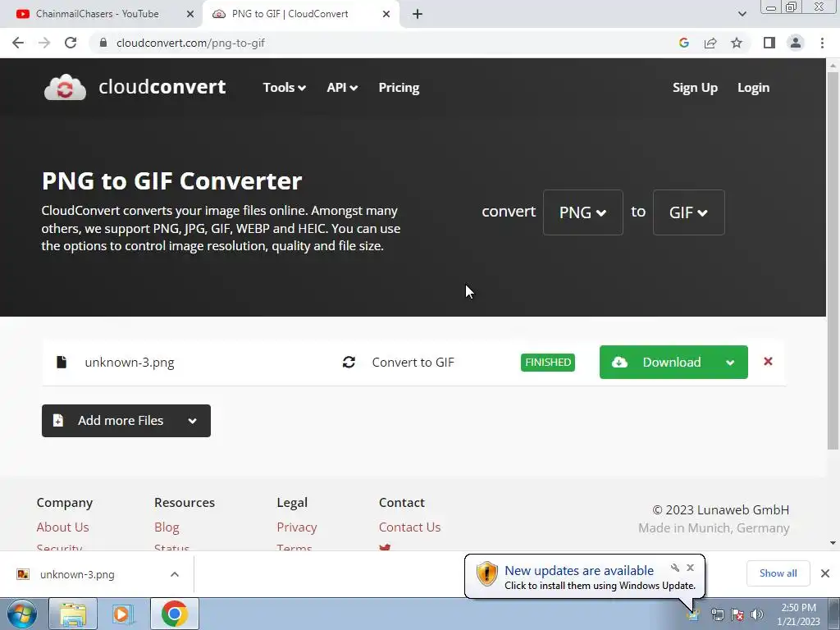Open the media player taskbar icon
This screenshot has height=630, width=840.
[123, 614]
